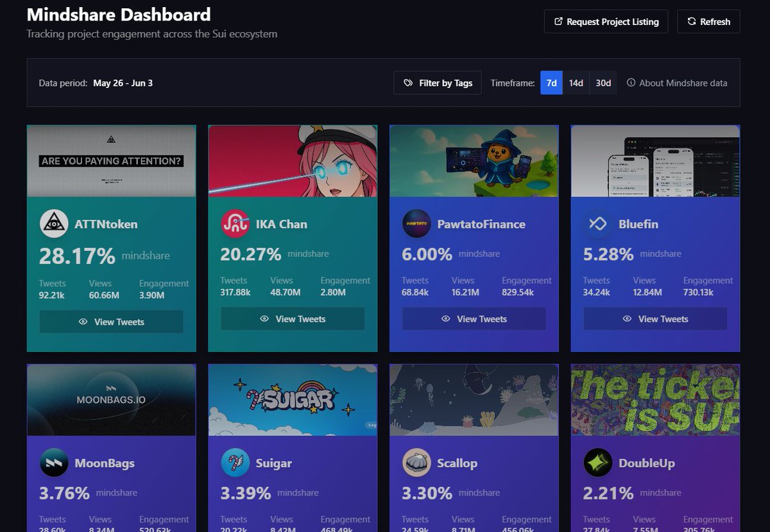Open Suigar rainbow banner image
Image resolution: width=770 pixels, height=532 pixels.
(x=293, y=400)
